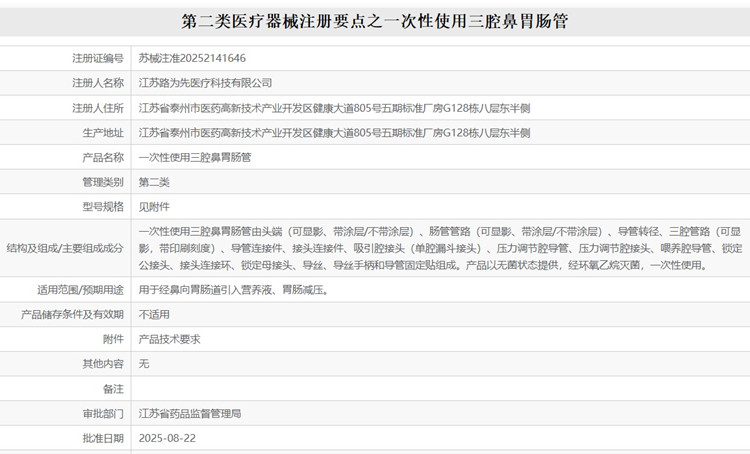Viewport: 750px width, 454px height.
Task: Click the 型号规格 label
Action: 103,207
